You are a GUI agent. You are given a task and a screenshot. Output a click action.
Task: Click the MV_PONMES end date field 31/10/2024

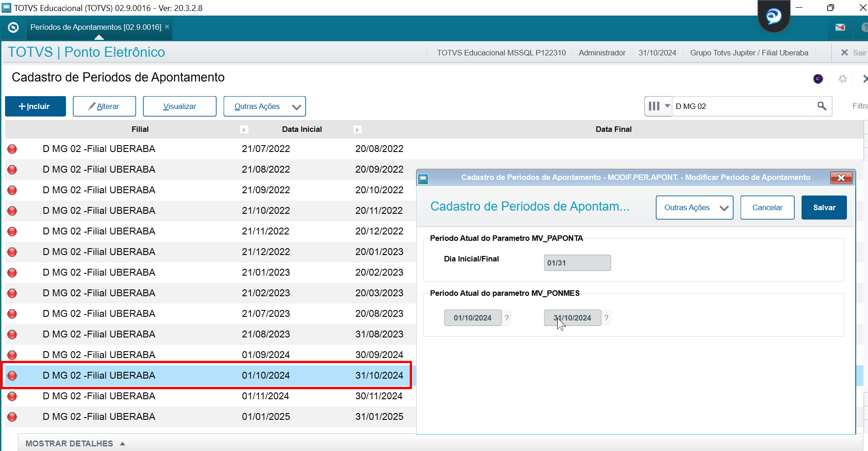[572, 318]
